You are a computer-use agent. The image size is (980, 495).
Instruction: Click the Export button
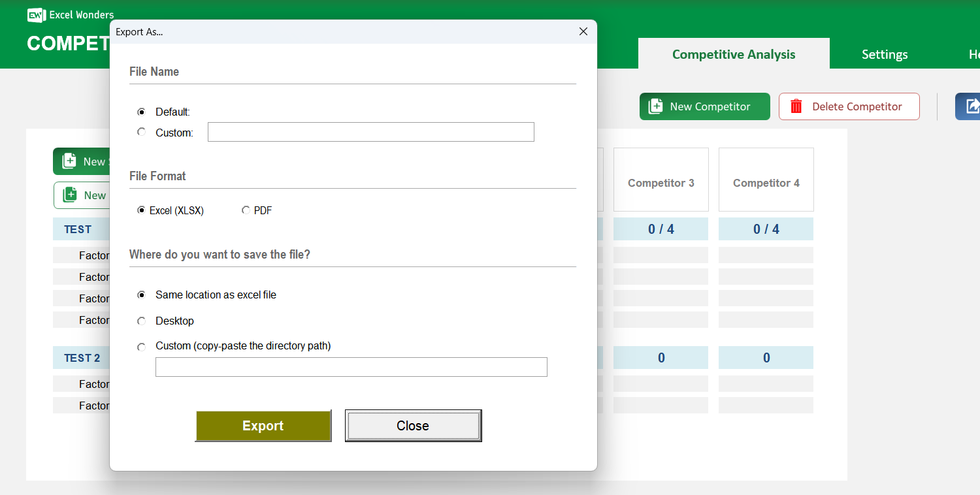click(263, 426)
